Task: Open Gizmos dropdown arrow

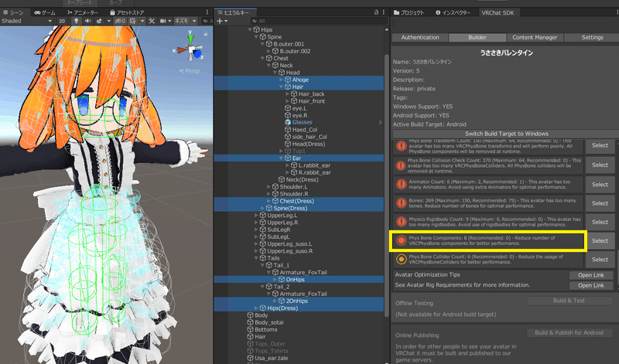Action: 194,21
